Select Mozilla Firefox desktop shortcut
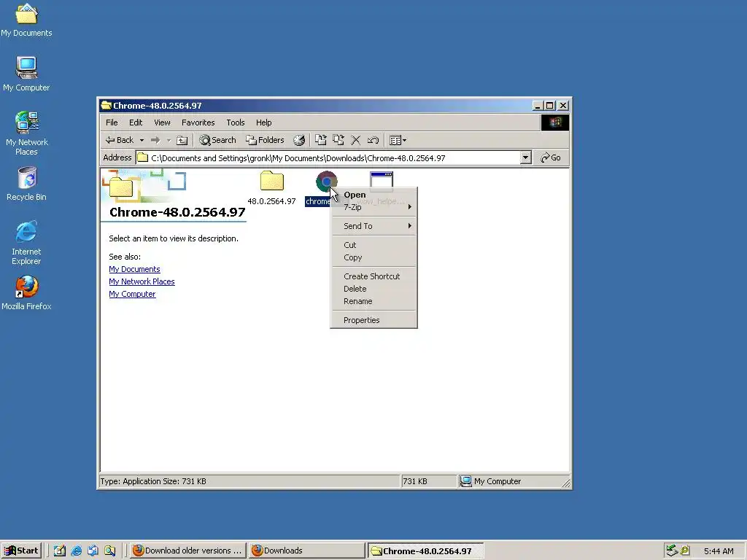747x560 pixels. click(27, 293)
